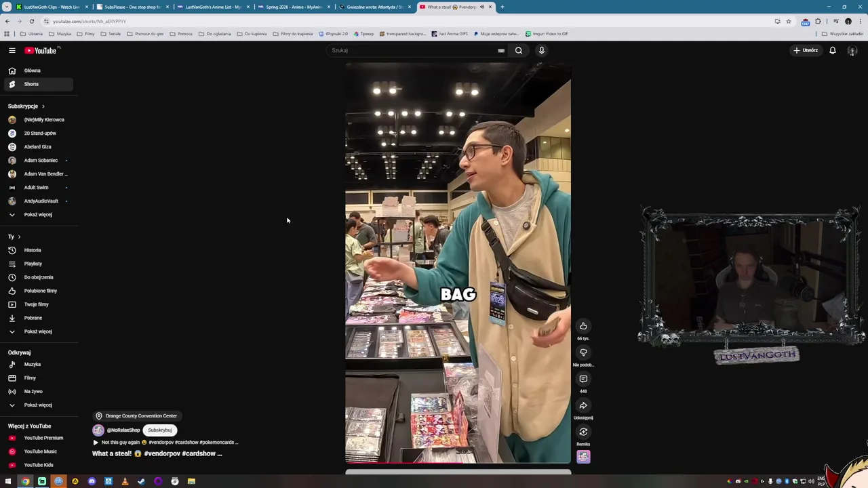Open the notifications bell
Image resolution: width=868 pixels, height=488 pixels.
click(833, 50)
